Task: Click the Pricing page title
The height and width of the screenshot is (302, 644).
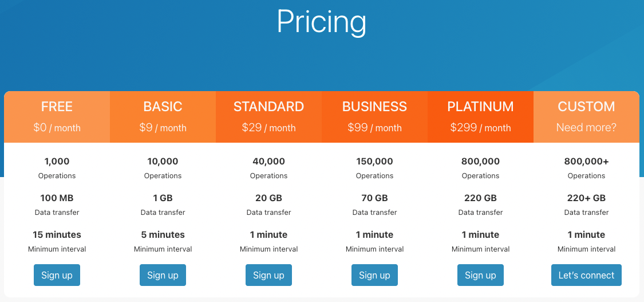Action: tap(322, 22)
